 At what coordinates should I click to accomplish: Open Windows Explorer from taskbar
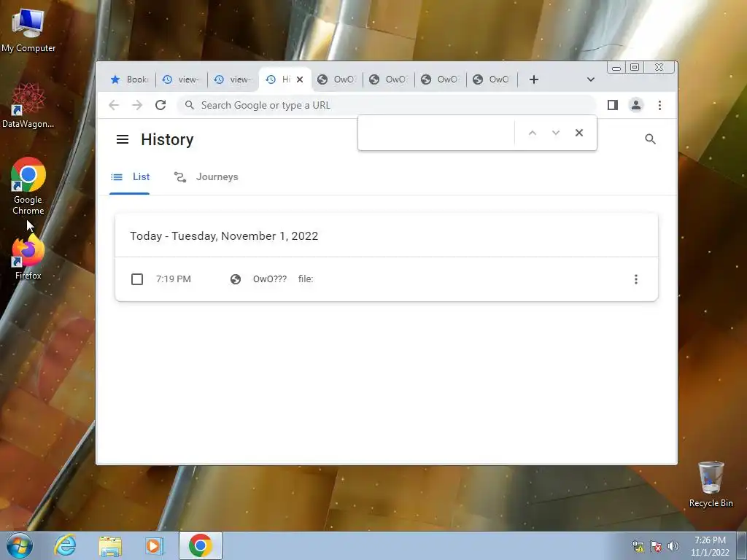pos(110,546)
